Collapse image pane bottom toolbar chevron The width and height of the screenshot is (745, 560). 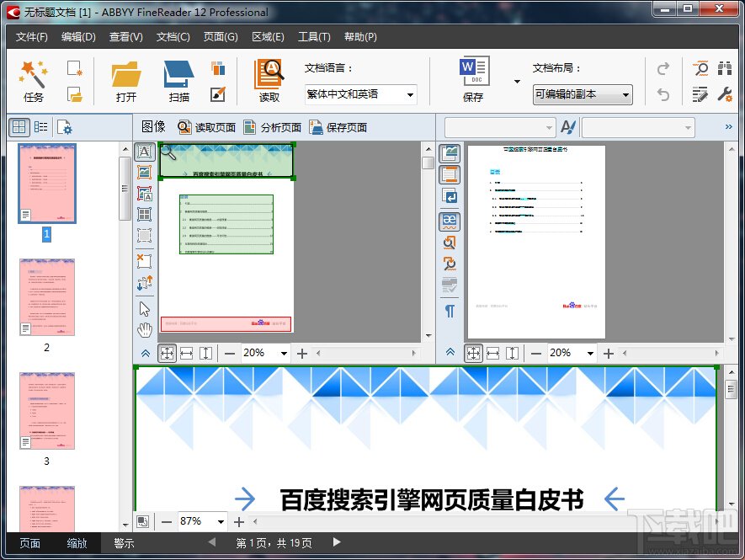146,353
